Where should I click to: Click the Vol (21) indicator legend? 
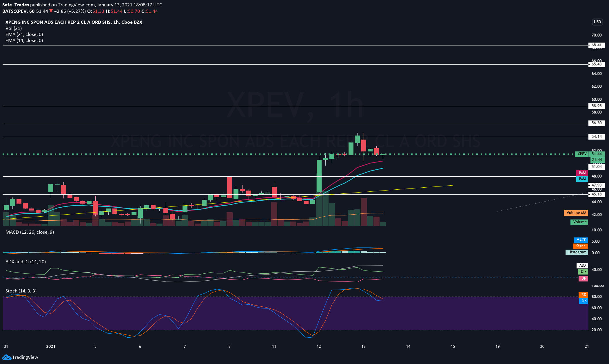14,28
